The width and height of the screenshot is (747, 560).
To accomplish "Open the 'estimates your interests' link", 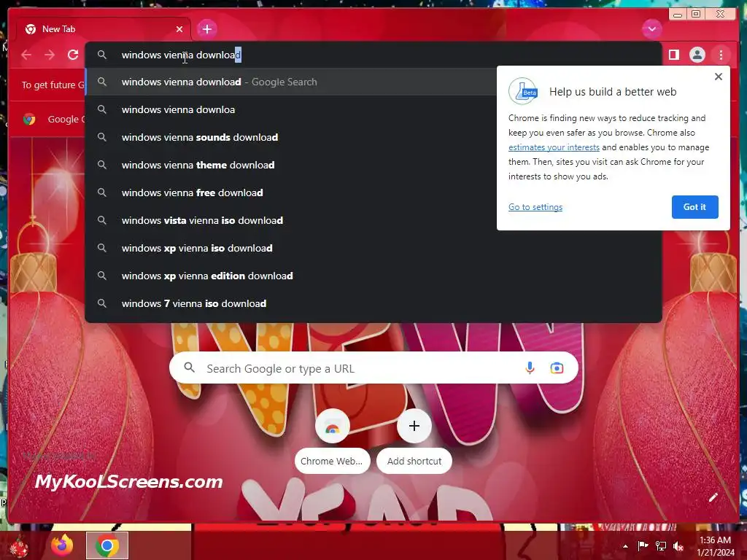I will (554, 147).
